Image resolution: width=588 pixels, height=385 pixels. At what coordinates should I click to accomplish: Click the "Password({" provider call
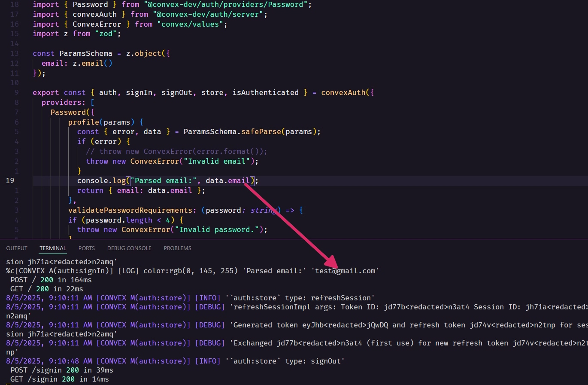click(72, 113)
